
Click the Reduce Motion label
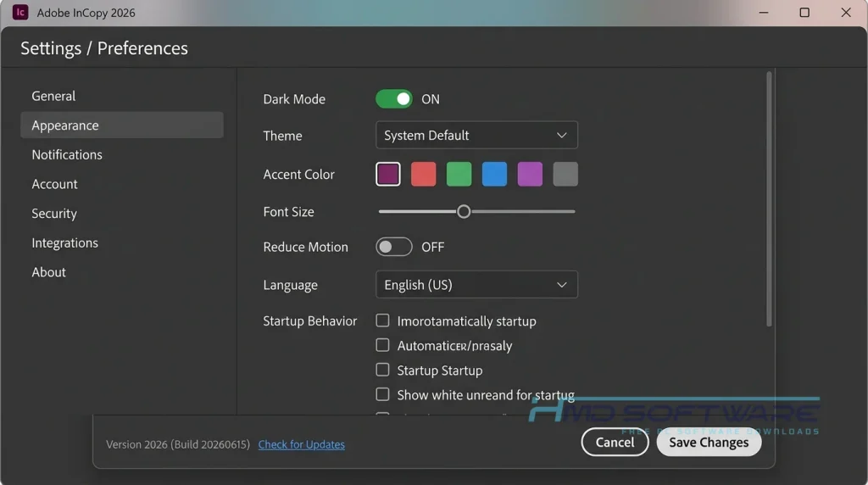pyautogui.click(x=305, y=247)
